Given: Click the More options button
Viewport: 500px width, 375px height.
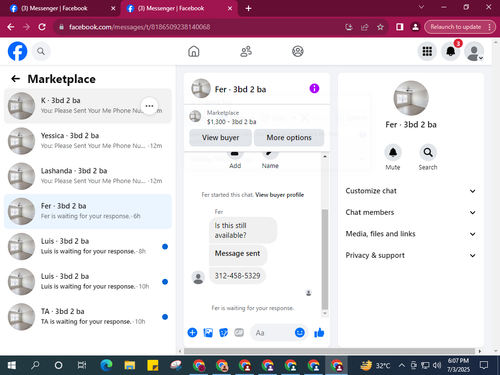Looking at the screenshot, I should click(289, 138).
